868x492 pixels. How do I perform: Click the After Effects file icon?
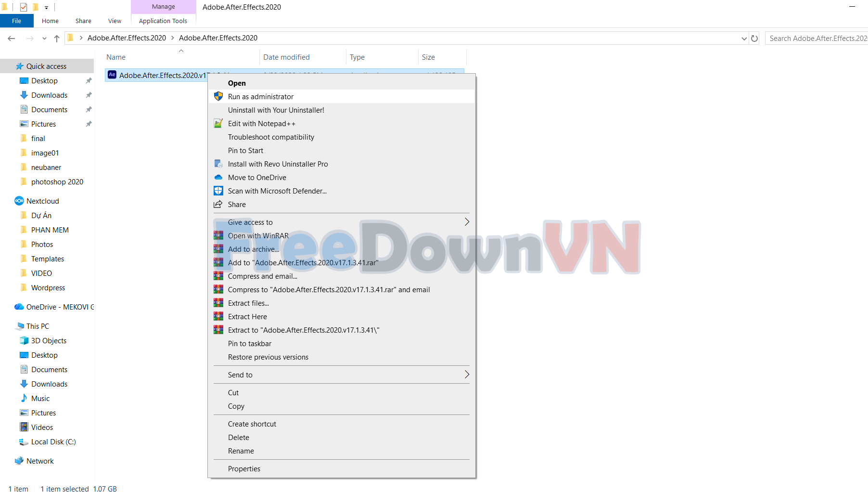click(x=112, y=75)
